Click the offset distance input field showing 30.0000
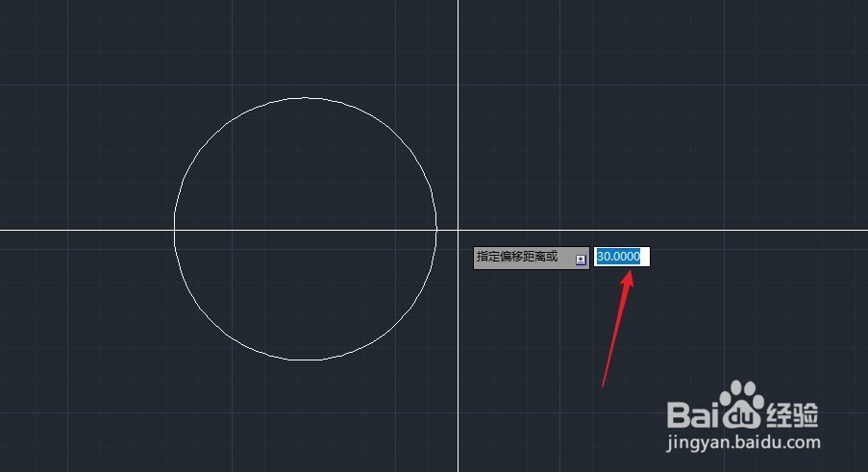868x472 pixels. [x=622, y=257]
